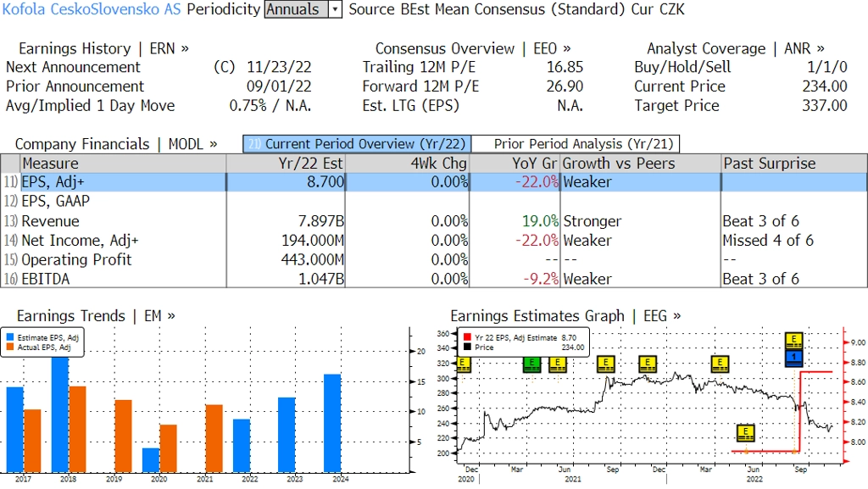The height and width of the screenshot is (489, 868).
Task: Click Buy/Hold/Sell value 1/1/0
Action: tap(827, 67)
